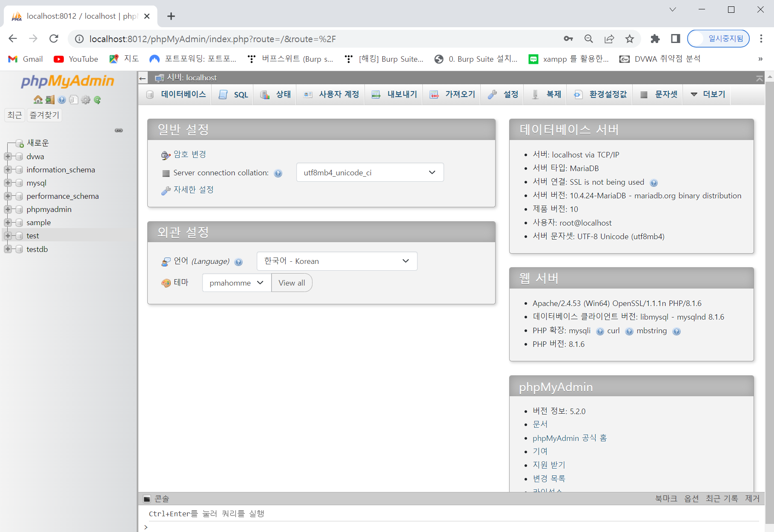Viewport: 774px width, 532px height.
Task: Open the YouTube bookmark
Action: click(76, 59)
